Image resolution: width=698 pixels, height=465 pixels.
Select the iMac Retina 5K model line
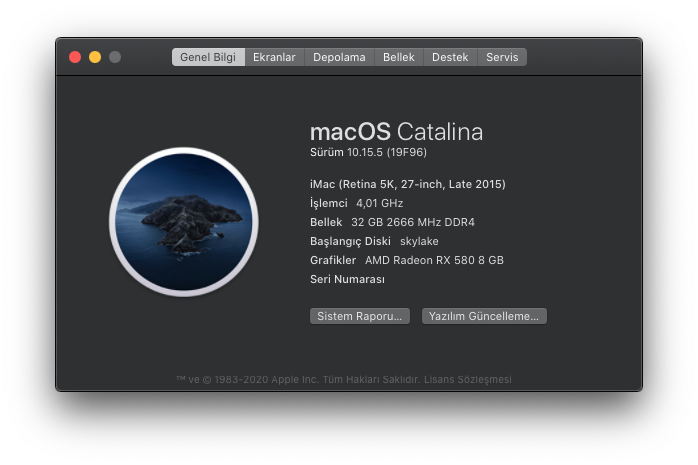pyautogui.click(x=408, y=184)
